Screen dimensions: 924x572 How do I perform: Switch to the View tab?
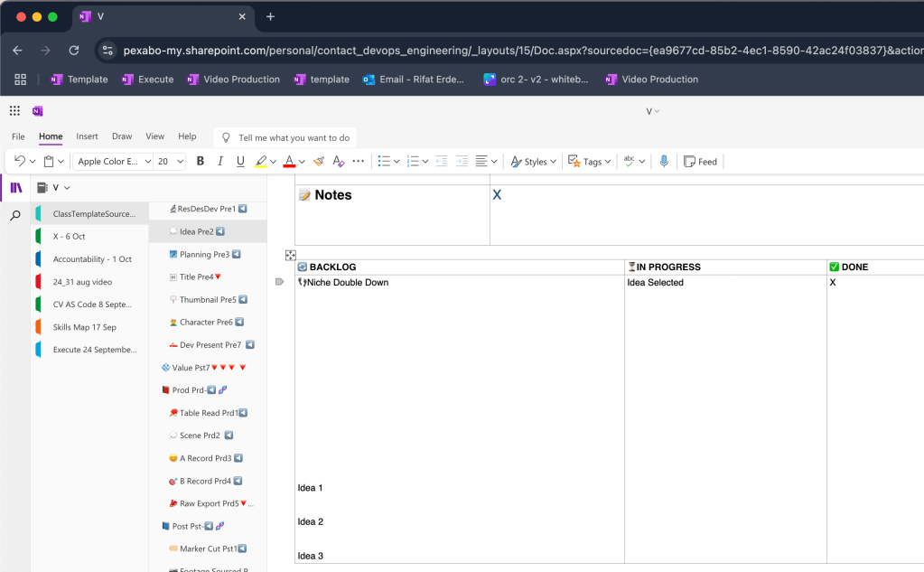(x=155, y=136)
